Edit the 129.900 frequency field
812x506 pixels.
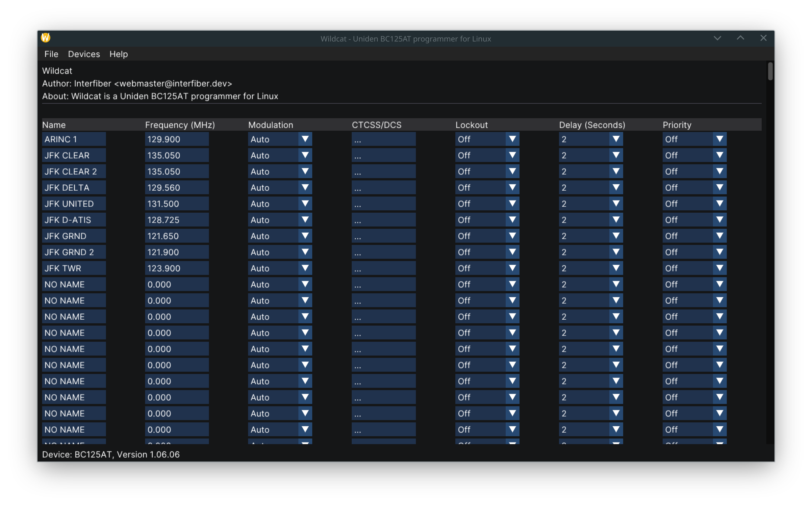(x=177, y=139)
